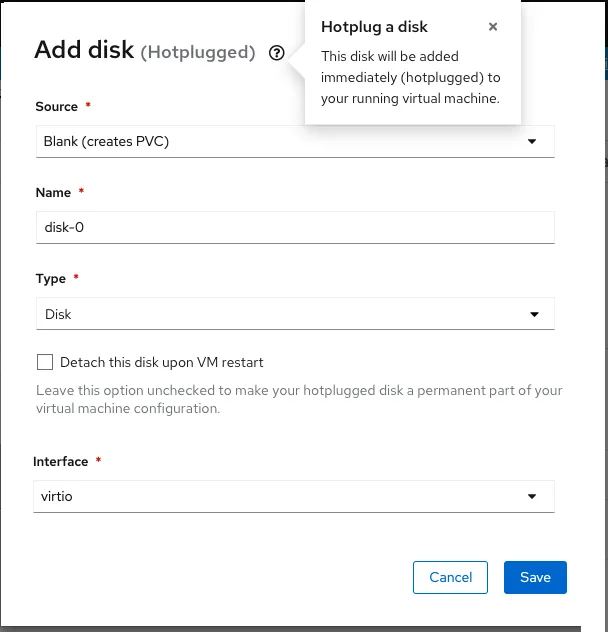Close the Hotplug a disk popover
Screen dimensions: 608x632
493,28
